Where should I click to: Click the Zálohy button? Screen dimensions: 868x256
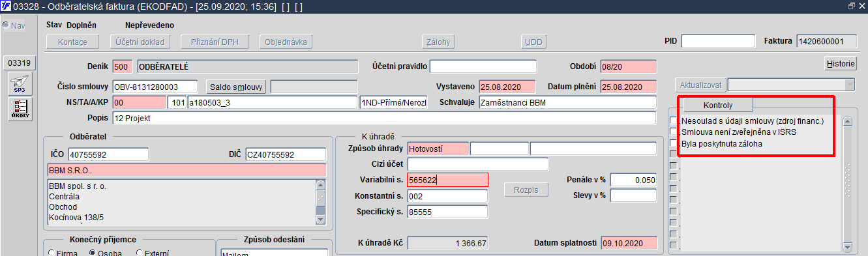coord(438,42)
